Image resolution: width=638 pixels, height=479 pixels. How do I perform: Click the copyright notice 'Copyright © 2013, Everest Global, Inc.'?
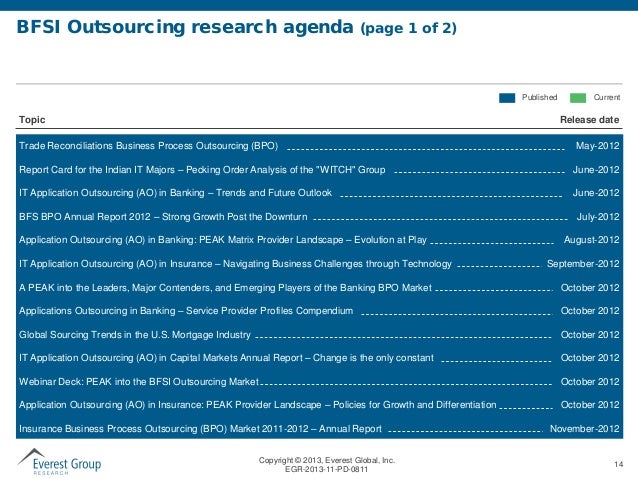click(x=327, y=460)
